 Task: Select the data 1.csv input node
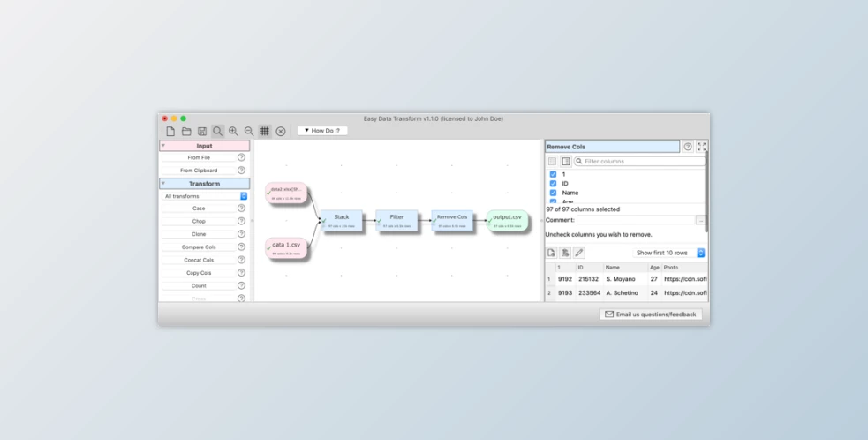286,247
